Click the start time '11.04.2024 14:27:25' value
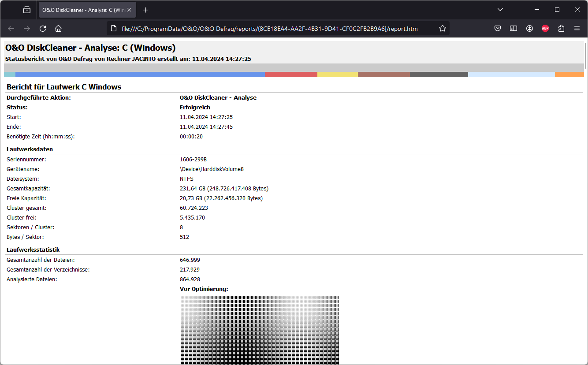The image size is (588, 365). pos(206,117)
